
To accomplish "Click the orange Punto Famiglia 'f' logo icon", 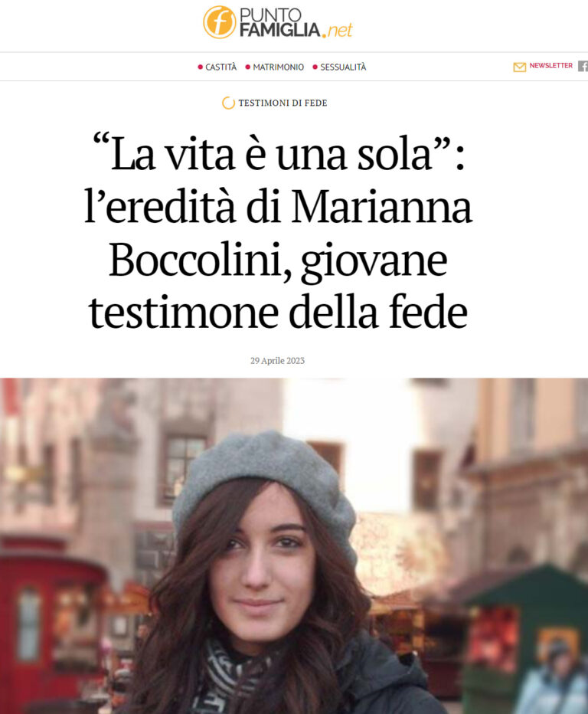I will 220,22.
